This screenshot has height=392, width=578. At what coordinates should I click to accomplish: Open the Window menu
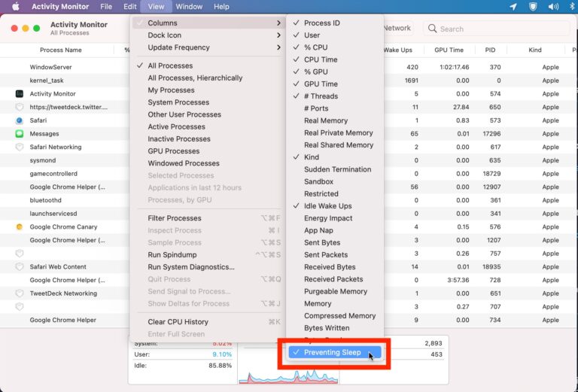(x=189, y=7)
